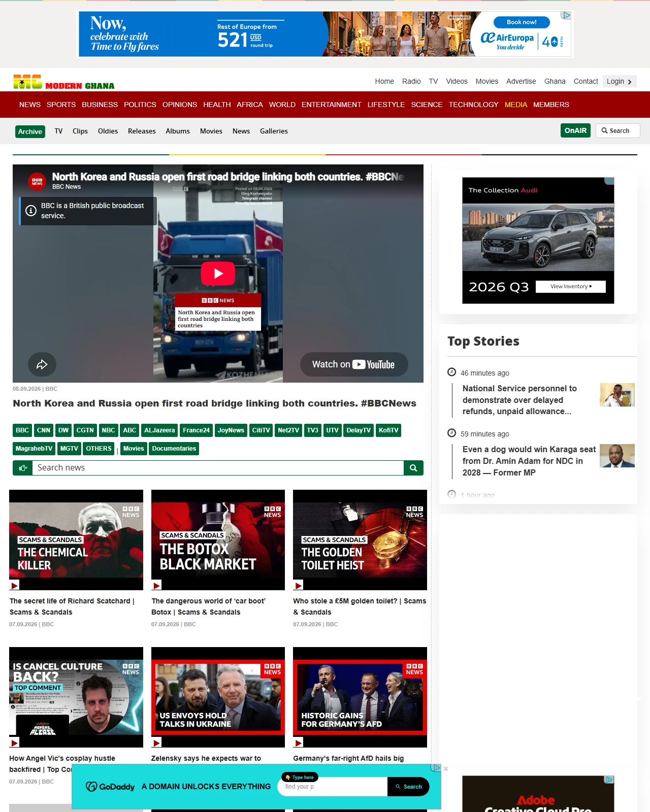Select the ALJazeera channel tag
This screenshot has height=812, width=650.
159,430
